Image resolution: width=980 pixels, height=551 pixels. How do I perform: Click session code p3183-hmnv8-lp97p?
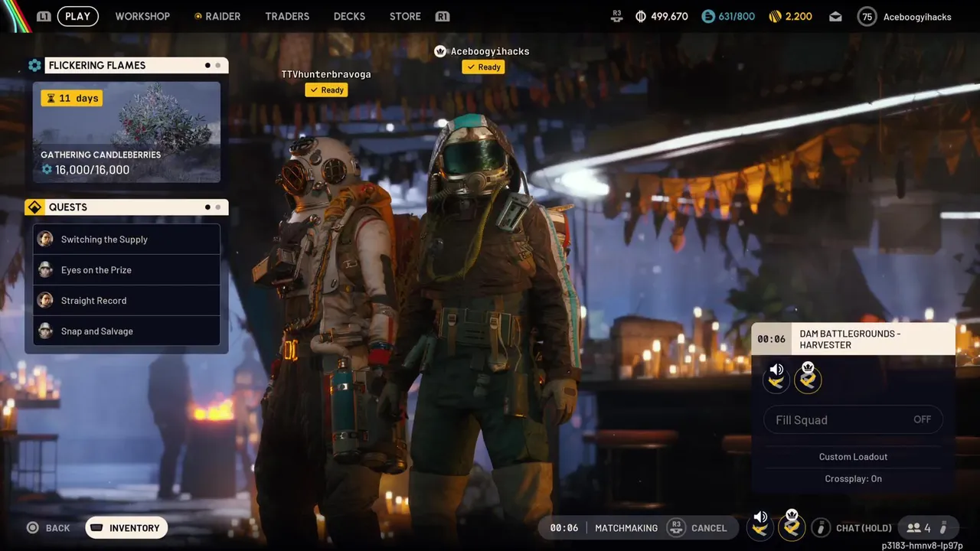(x=922, y=546)
